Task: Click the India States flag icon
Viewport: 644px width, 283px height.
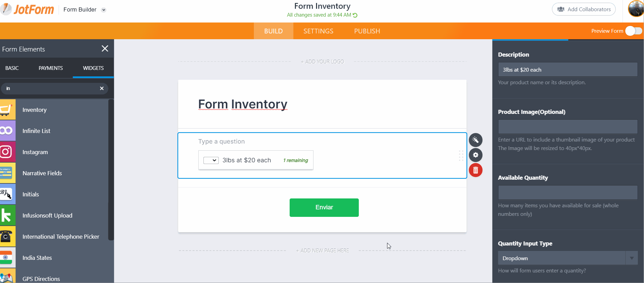Action: pyautogui.click(x=7, y=258)
